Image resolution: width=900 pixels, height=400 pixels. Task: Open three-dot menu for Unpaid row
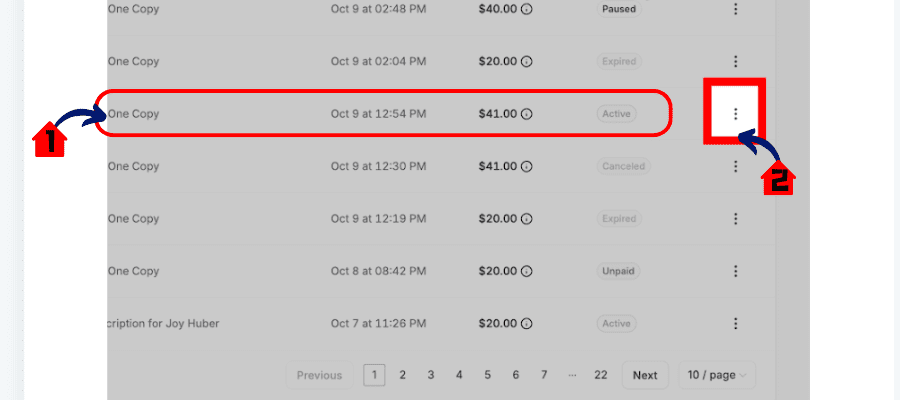pyautogui.click(x=735, y=271)
